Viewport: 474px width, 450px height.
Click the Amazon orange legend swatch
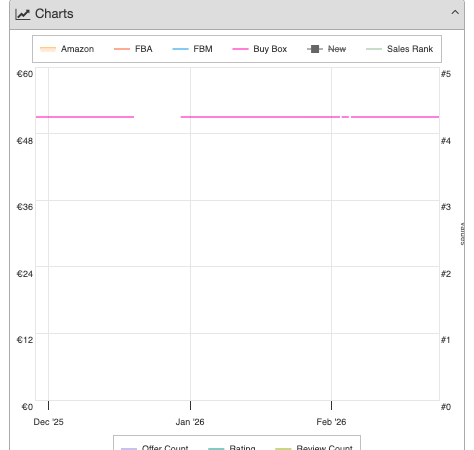pos(48,49)
